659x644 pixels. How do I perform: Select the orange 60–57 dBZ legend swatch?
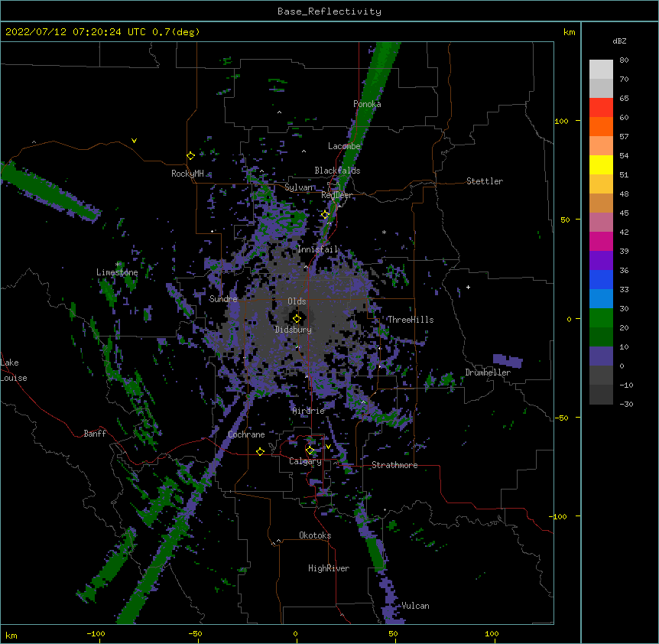click(601, 126)
